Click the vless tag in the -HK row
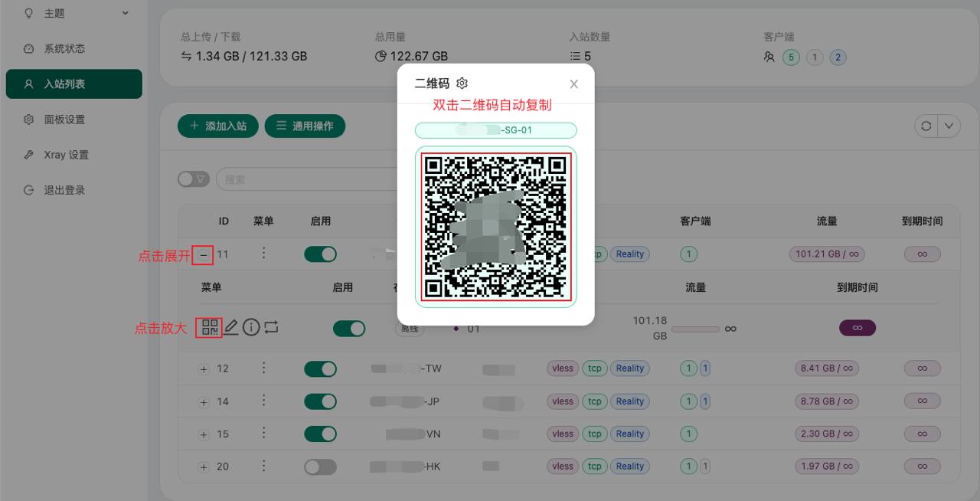 point(563,466)
